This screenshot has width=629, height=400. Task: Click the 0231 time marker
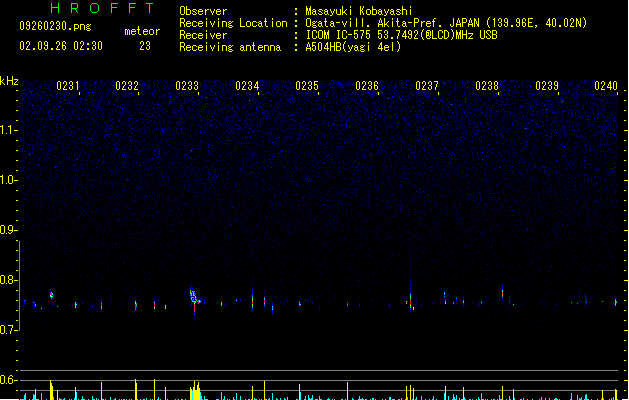(67, 86)
